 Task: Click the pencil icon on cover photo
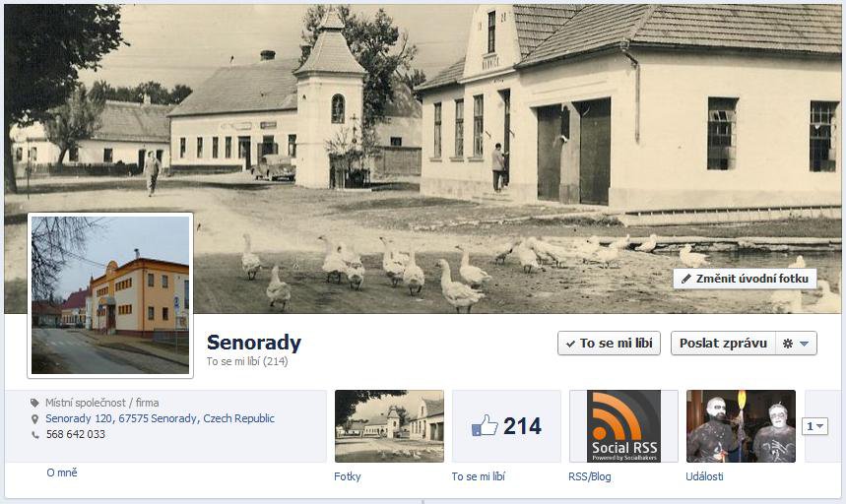685,279
